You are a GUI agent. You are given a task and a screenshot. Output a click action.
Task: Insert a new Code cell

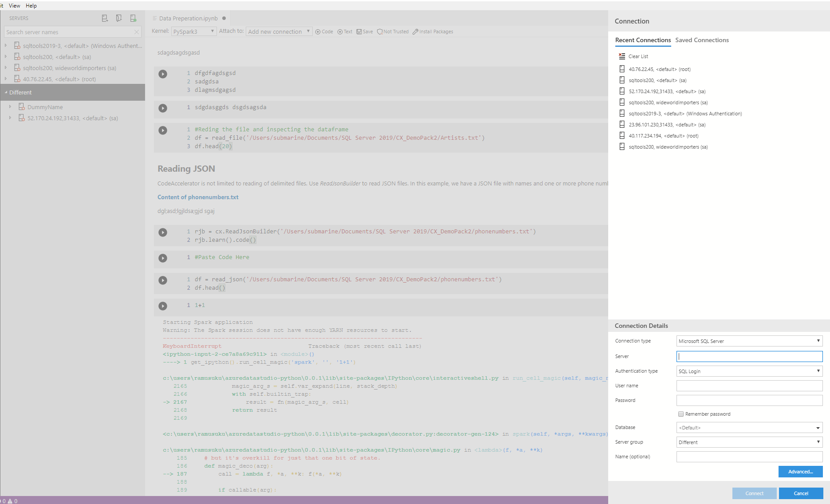click(x=324, y=31)
